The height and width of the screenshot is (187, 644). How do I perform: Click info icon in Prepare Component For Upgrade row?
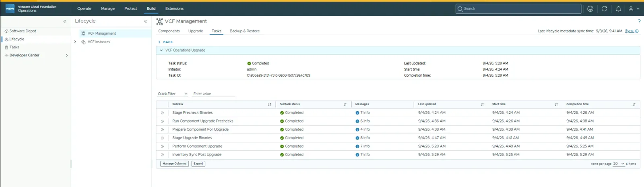pyautogui.click(x=357, y=130)
